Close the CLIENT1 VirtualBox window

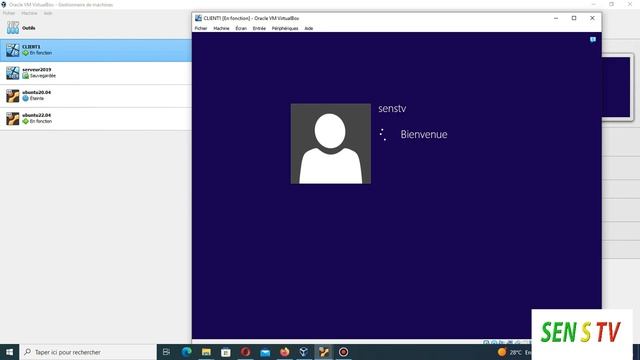(x=592, y=18)
